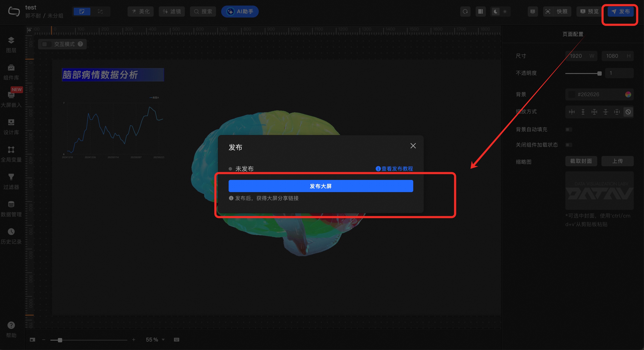Close the 发布 dialog

[413, 146]
